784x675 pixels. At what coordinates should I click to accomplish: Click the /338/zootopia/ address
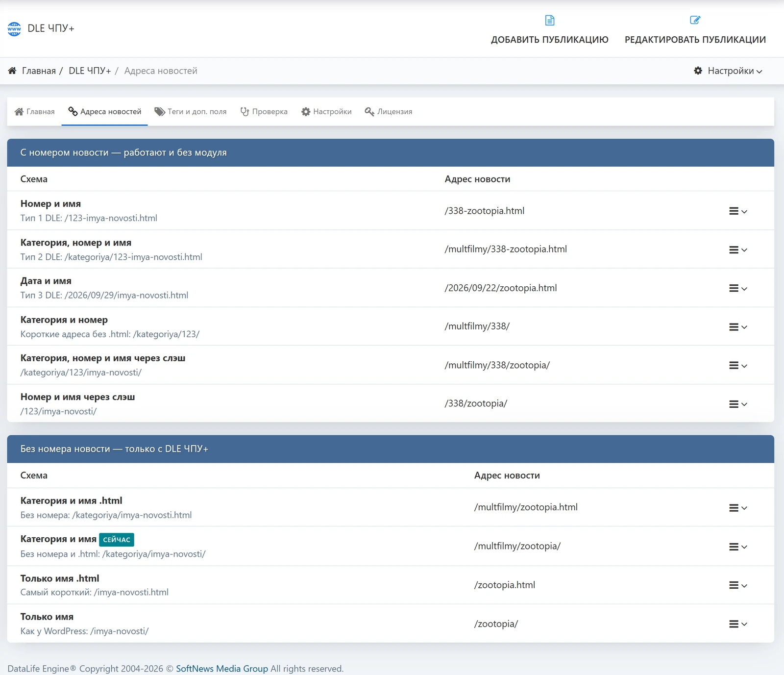[x=476, y=403]
